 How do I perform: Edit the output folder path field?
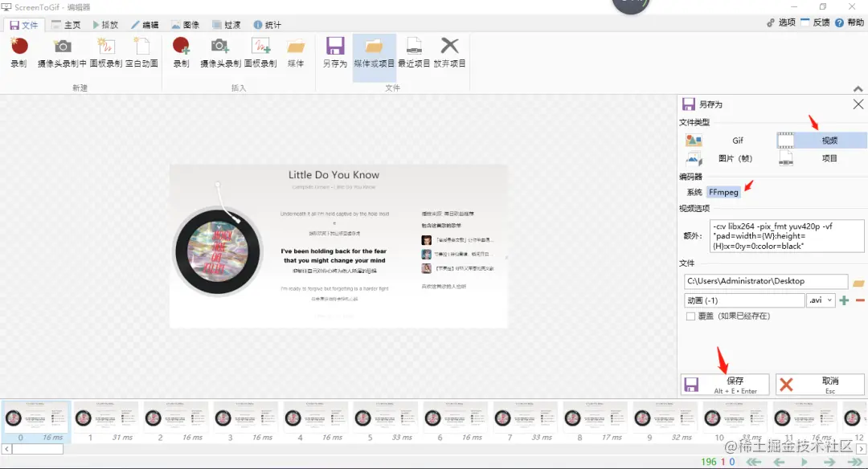(x=766, y=281)
